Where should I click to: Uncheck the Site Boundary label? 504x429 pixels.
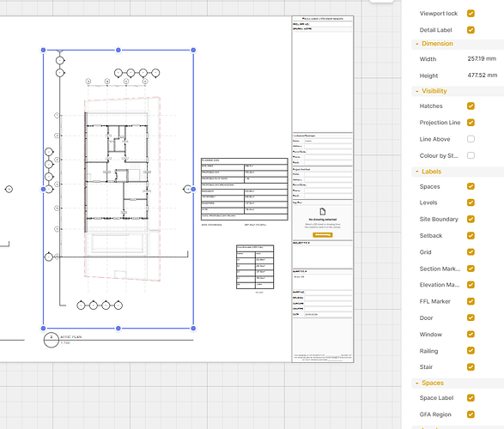(x=471, y=219)
